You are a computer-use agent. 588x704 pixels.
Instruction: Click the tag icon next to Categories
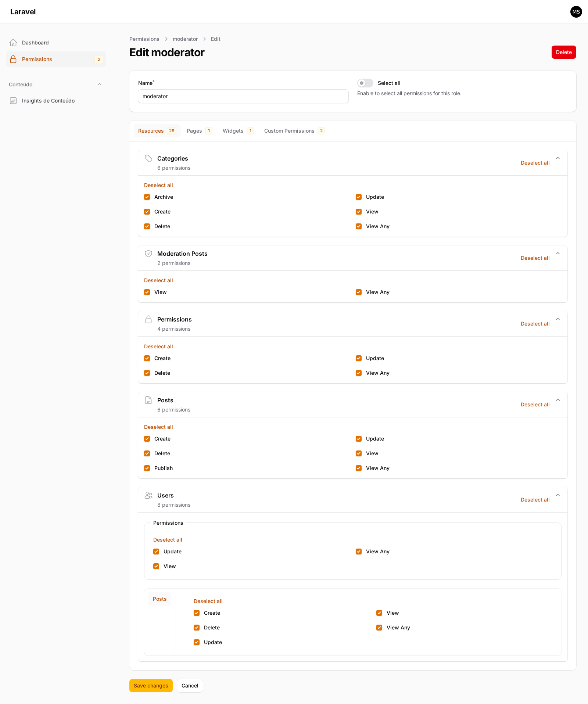click(148, 158)
